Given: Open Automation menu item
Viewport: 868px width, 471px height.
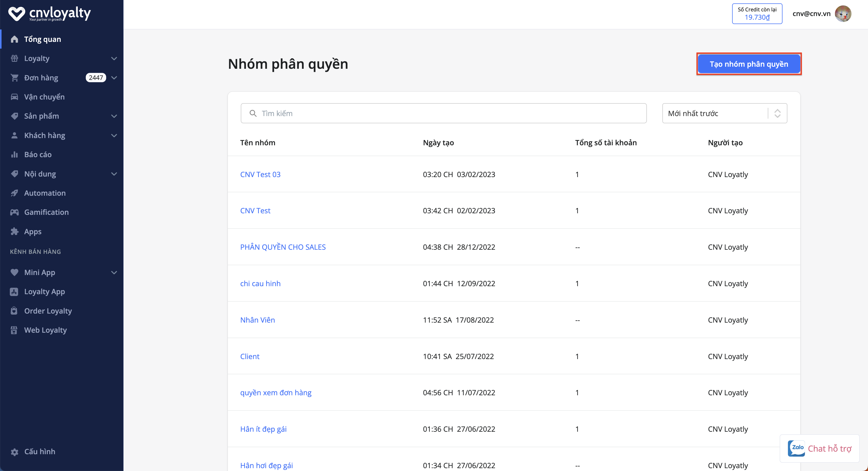Looking at the screenshot, I should point(45,193).
